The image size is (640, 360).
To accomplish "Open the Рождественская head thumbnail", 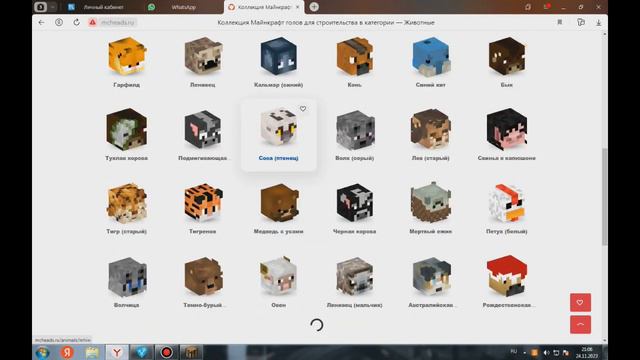I will tap(507, 276).
